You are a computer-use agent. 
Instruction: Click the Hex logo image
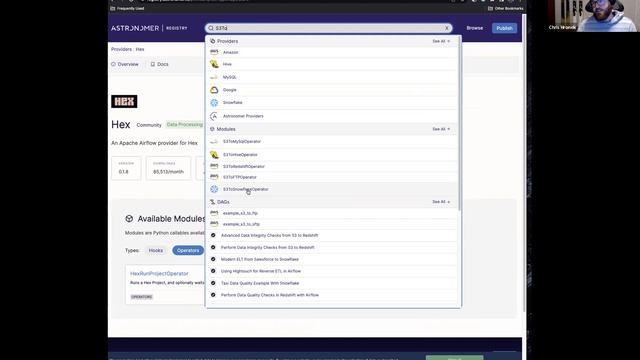(124, 102)
